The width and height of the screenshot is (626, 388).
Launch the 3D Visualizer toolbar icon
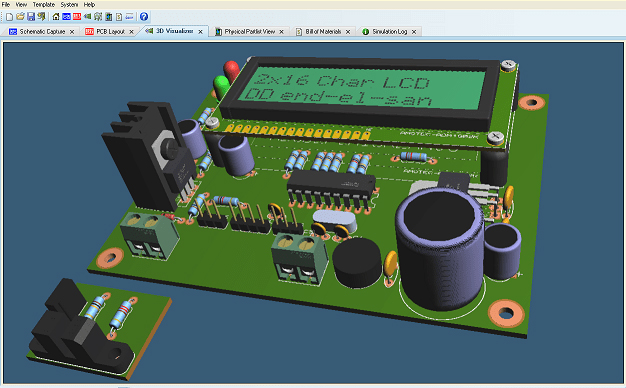click(x=87, y=16)
